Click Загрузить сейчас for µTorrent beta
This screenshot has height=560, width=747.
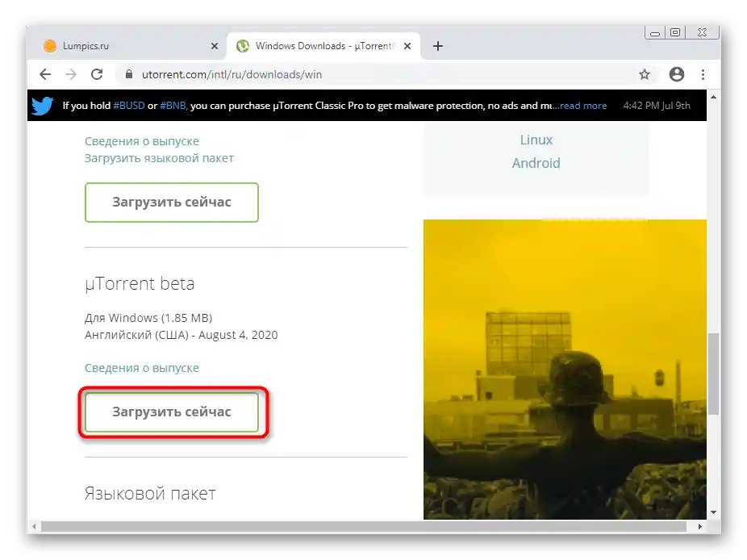[172, 412]
